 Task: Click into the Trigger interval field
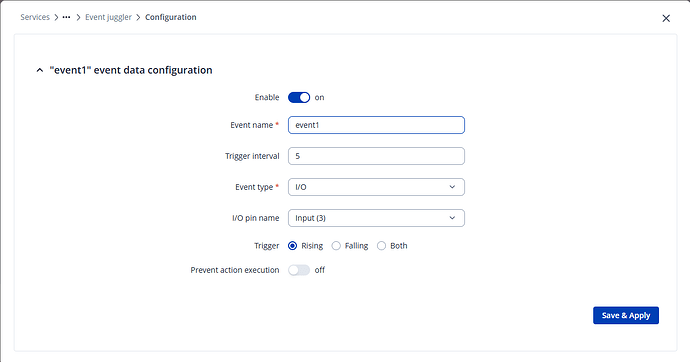tap(376, 156)
